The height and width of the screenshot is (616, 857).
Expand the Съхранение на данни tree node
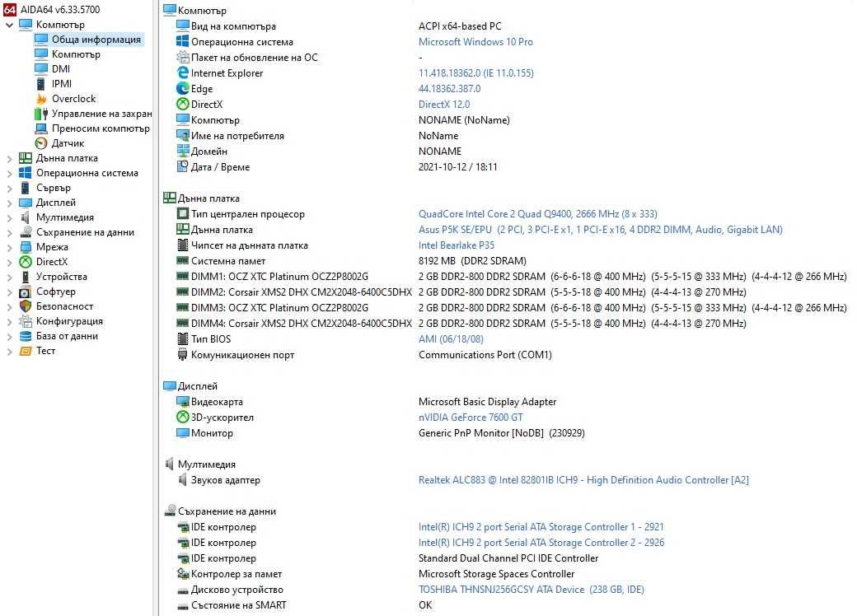pyautogui.click(x=9, y=232)
